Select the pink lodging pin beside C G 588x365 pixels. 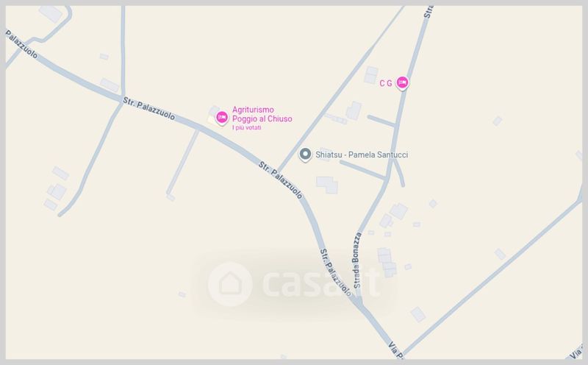[x=402, y=82]
